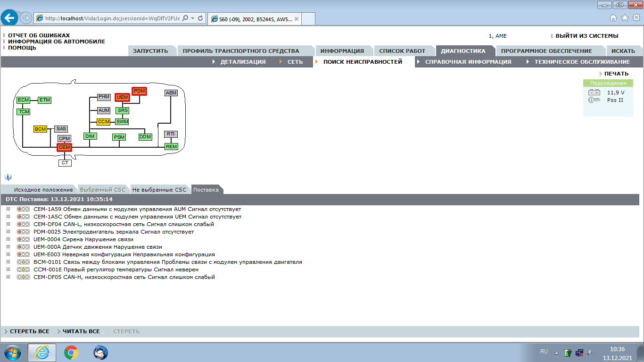
Task: Click the status indicator of PDM-0025 row
Action: coord(23,232)
